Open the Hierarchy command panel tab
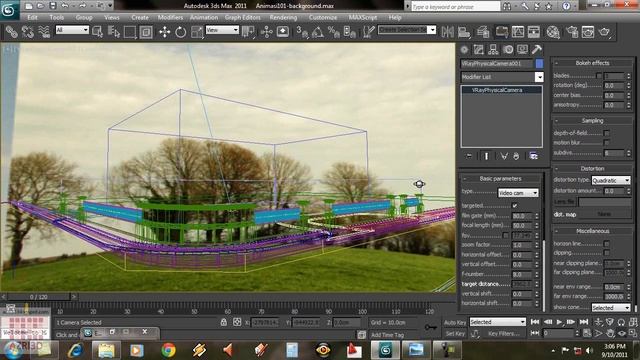Image resolution: width=640 pixels, height=360 pixels. (493, 50)
